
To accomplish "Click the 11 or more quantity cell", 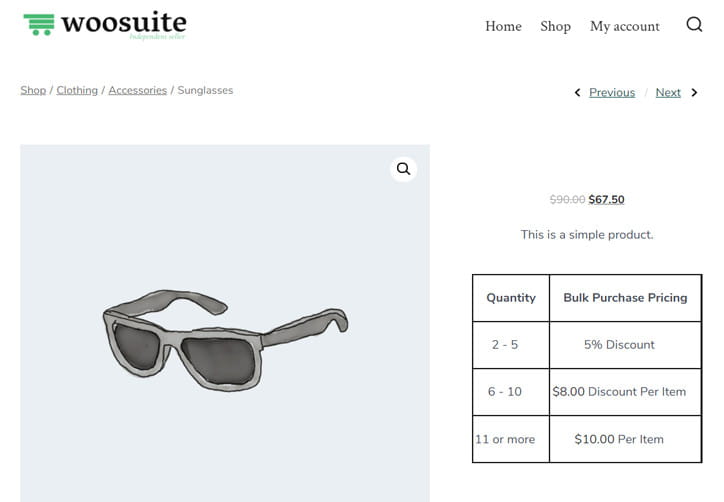I will (x=511, y=439).
